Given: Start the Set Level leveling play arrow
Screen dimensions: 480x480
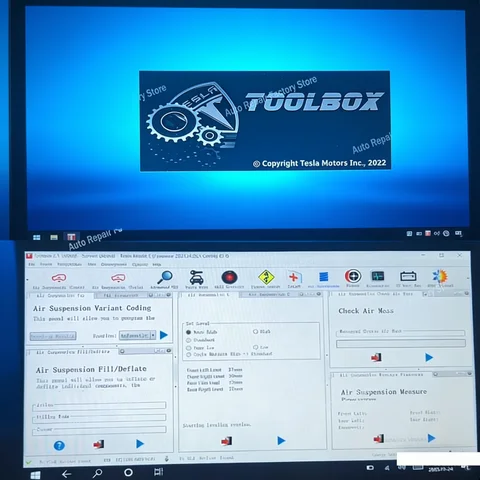Looking at the screenshot, I should coord(281,441).
